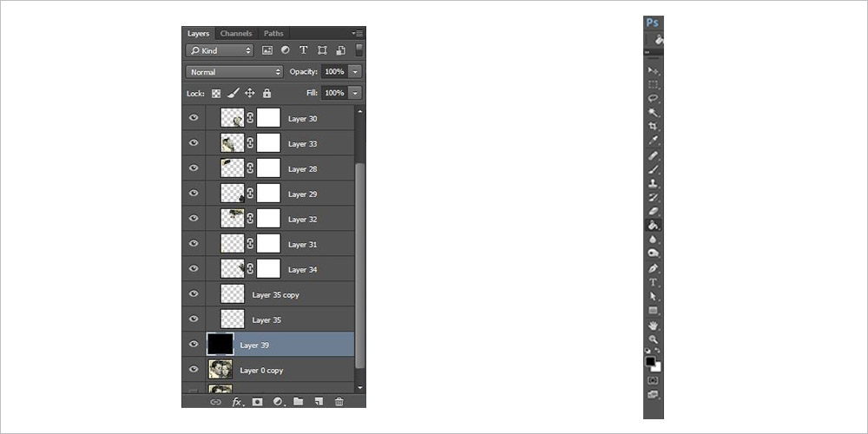Select the Pen tool
The image size is (868, 434).
(x=654, y=268)
